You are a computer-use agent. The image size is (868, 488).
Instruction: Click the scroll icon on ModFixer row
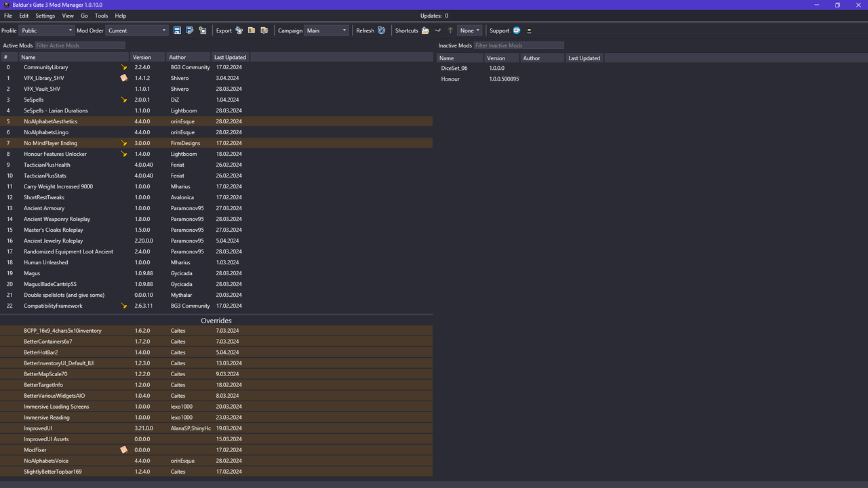(123, 449)
